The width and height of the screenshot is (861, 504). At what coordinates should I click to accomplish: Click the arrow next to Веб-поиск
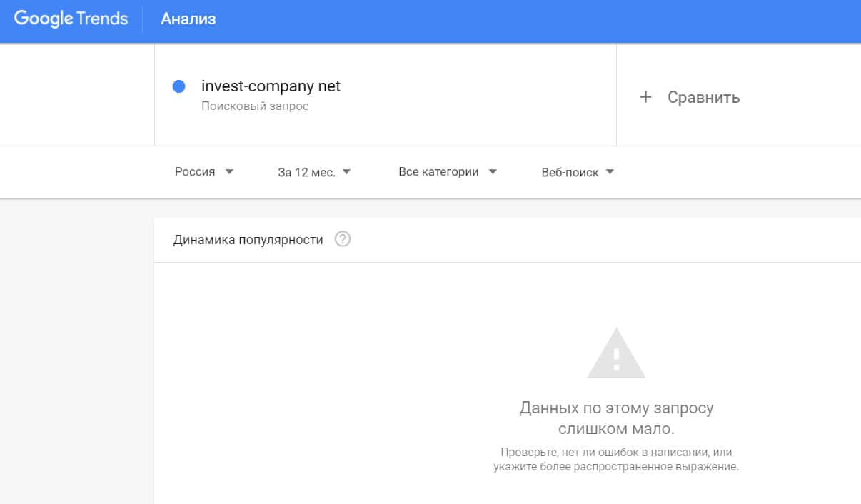click(x=610, y=172)
